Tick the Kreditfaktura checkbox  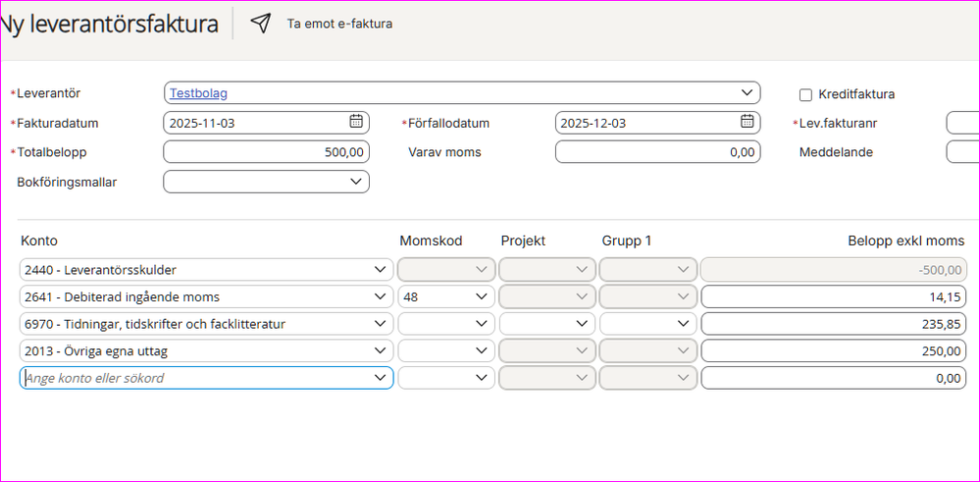pyautogui.click(x=806, y=95)
